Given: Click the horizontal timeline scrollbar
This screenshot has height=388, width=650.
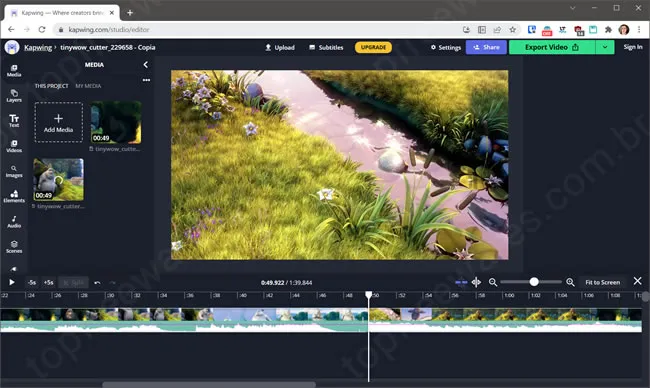Looking at the screenshot, I should [209, 385].
